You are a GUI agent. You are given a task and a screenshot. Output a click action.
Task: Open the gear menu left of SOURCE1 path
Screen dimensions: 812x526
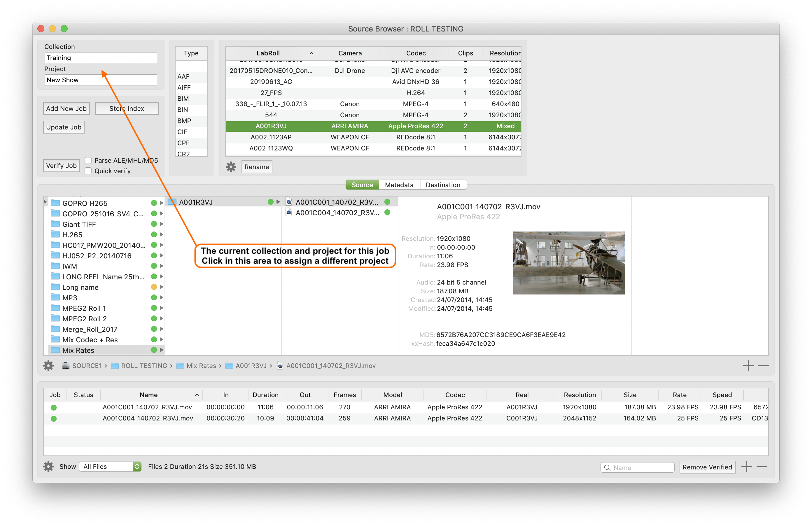coord(48,366)
